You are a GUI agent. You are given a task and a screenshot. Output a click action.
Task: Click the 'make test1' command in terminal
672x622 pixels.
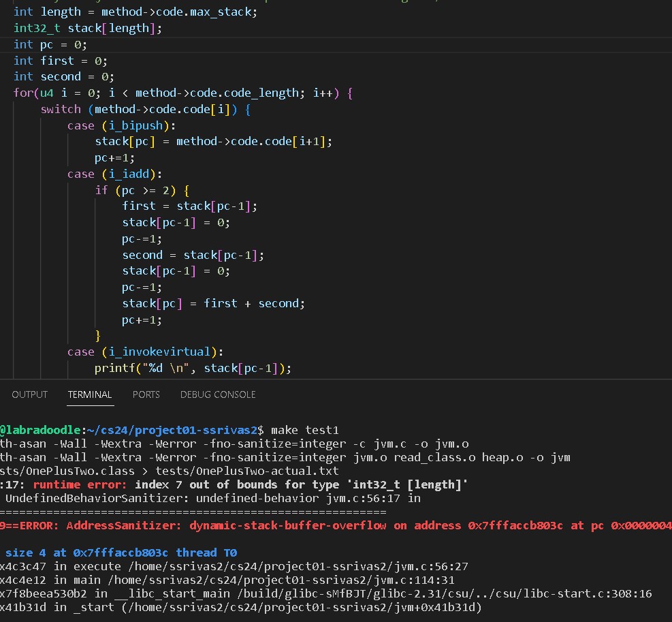304,430
